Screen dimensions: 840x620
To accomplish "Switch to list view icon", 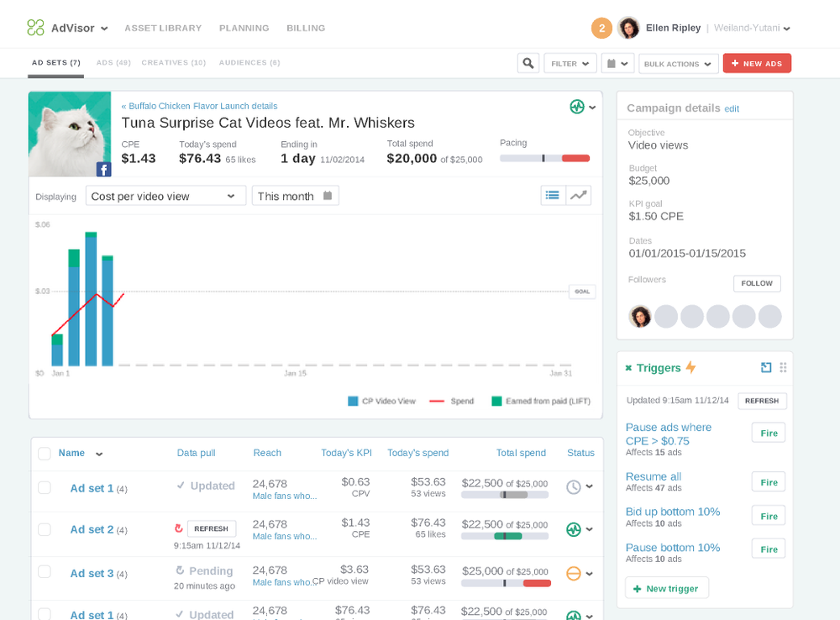I will 553,195.
